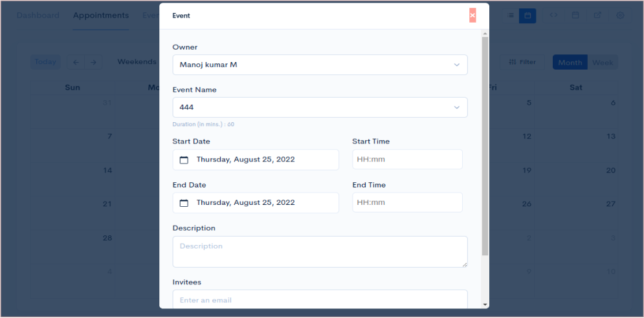644x318 pixels.
Task: Click the End Date calendar icon
Action: (x=184, y=203)
